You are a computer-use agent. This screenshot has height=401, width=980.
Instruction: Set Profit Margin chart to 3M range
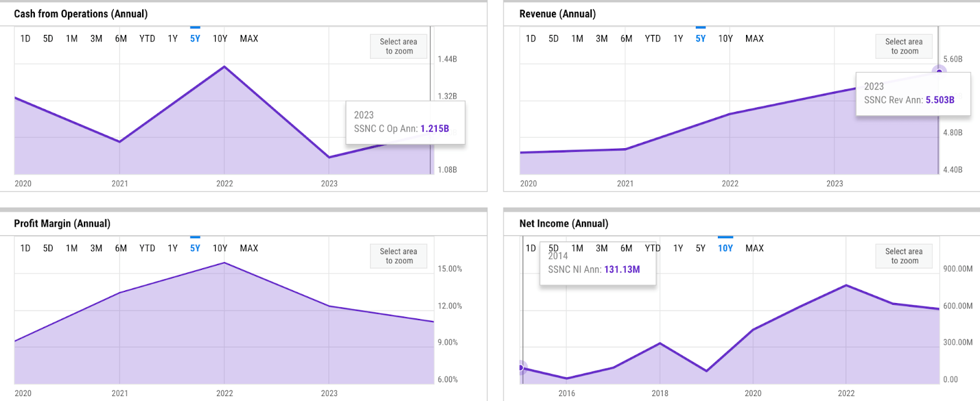tap(96, 249)
